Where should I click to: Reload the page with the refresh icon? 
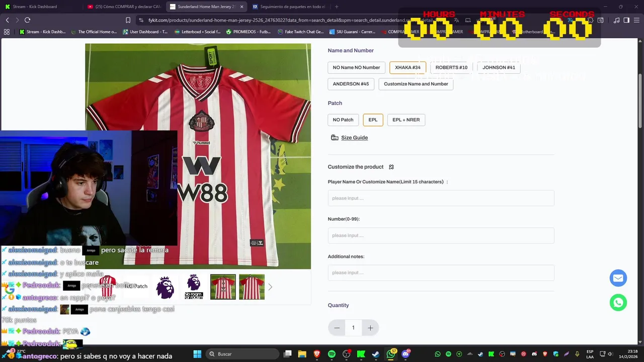coord(27,20)
